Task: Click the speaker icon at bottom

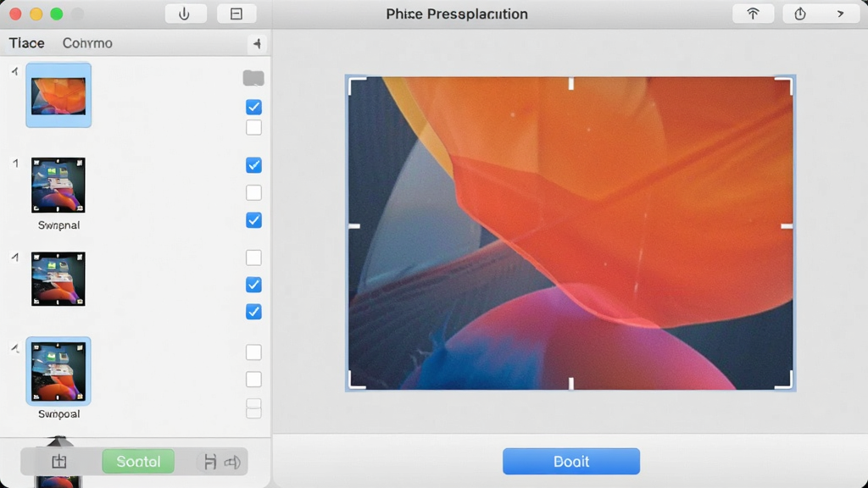Action: point(232,462)
